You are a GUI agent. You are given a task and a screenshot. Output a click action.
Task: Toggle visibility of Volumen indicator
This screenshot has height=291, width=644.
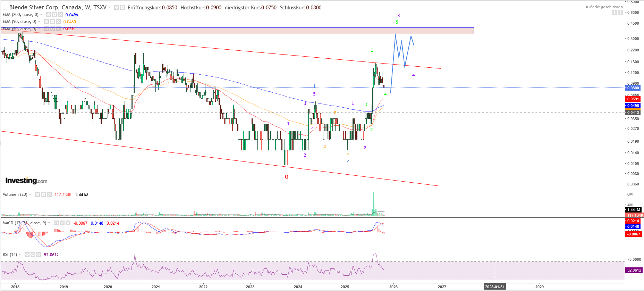[37, 194]
